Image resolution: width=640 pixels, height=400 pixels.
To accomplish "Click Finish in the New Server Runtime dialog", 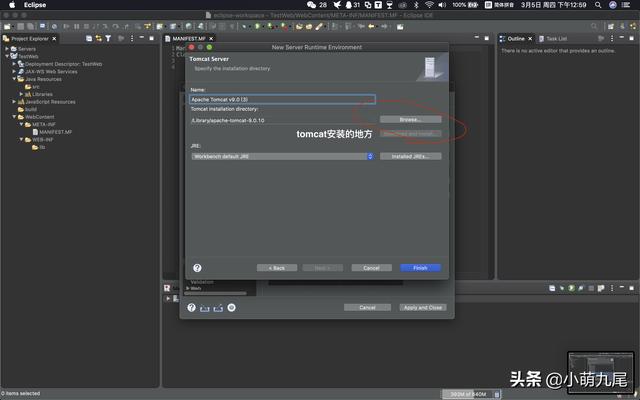I will pos(420,268).
